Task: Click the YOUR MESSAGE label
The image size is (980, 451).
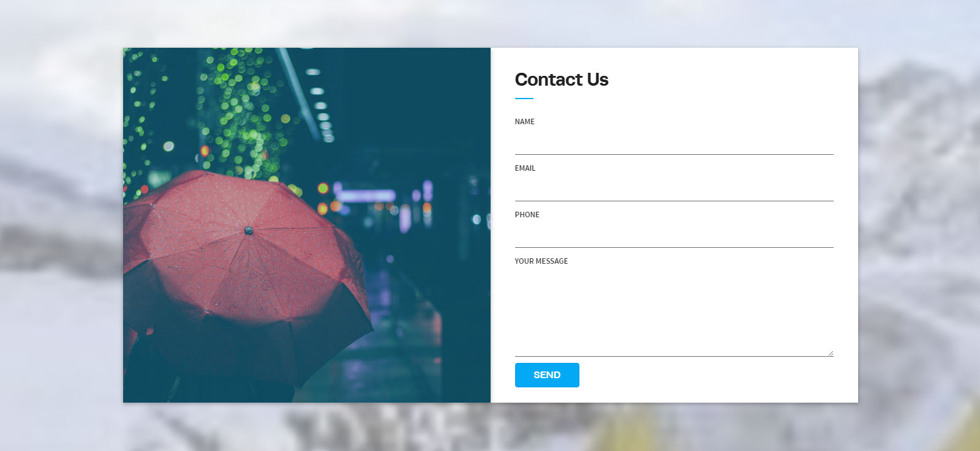Action: pos(541,261)
